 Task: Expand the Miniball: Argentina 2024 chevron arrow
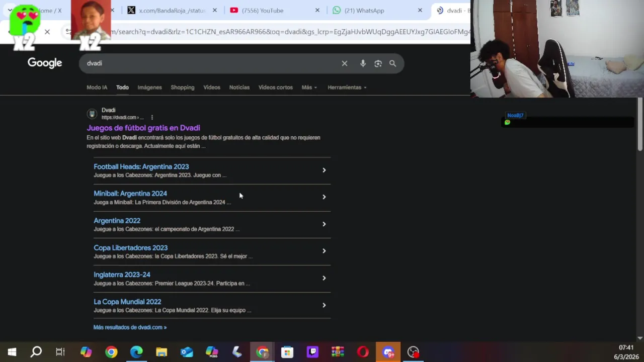324,197
